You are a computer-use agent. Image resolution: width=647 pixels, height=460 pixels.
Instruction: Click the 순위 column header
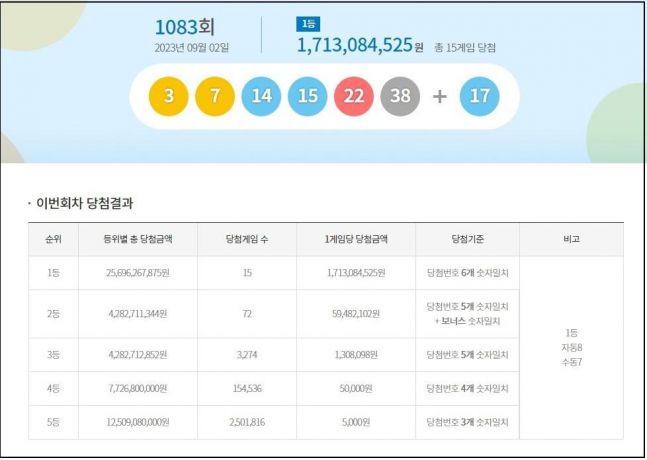(52, 240)
